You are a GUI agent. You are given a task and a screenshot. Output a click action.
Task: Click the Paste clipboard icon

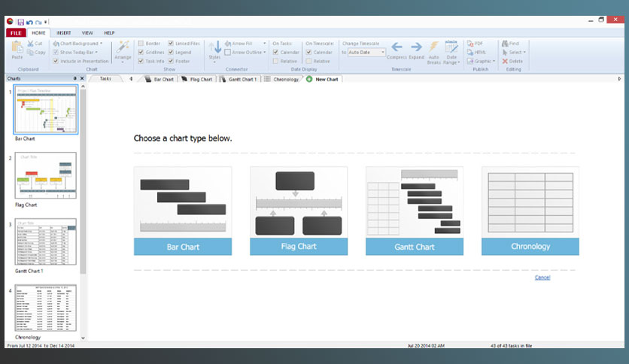[17, 47]
